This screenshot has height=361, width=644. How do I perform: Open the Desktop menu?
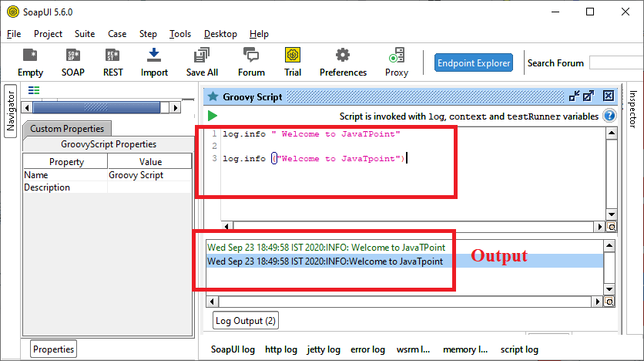coord(220,34)
